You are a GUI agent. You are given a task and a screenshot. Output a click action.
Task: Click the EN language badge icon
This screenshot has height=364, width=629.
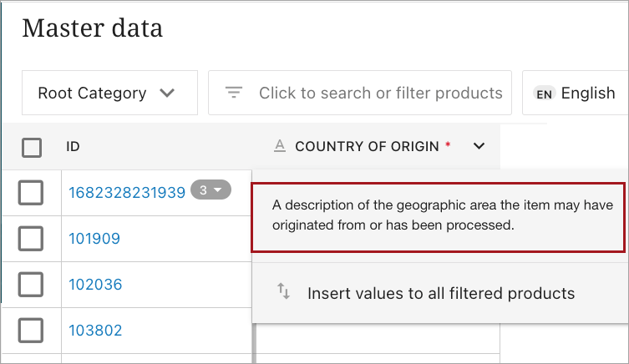(545, 94)
